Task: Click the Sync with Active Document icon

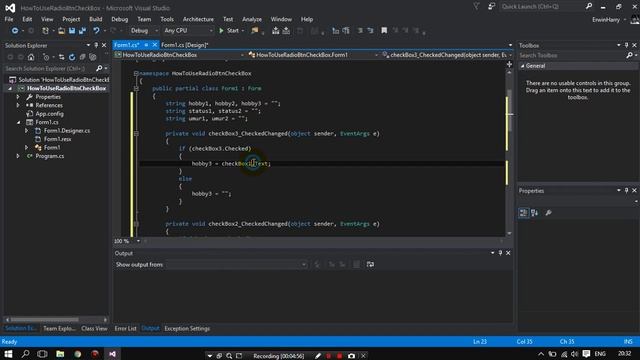Action: [x=61, y=57]
